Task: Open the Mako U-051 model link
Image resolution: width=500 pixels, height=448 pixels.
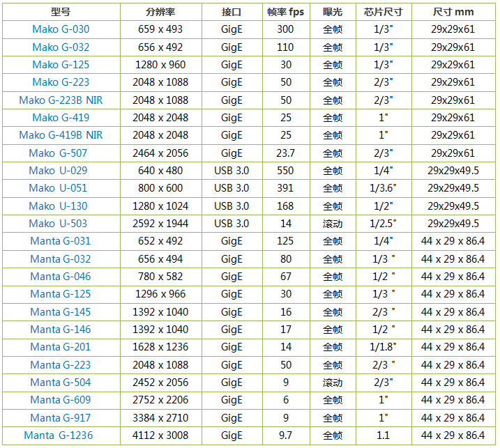Action: point(58,188)
